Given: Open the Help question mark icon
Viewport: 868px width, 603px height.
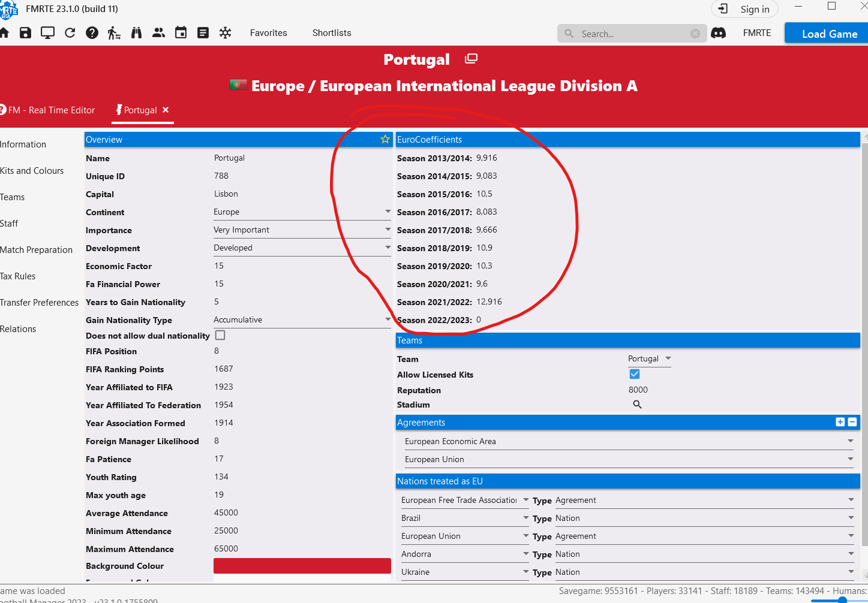Looking at the screenshot, I should pos(92,33).
